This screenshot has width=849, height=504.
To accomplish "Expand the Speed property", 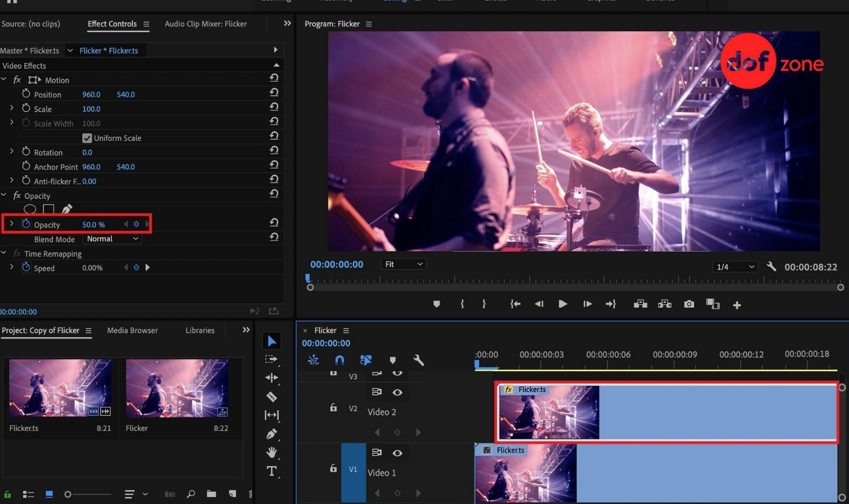I will click(12, 267).
